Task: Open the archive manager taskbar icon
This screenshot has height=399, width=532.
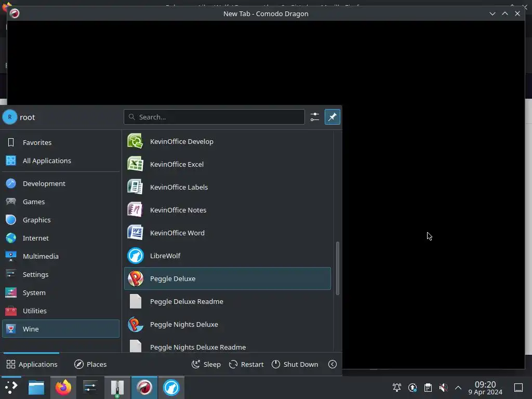Action: pos(117,388)
